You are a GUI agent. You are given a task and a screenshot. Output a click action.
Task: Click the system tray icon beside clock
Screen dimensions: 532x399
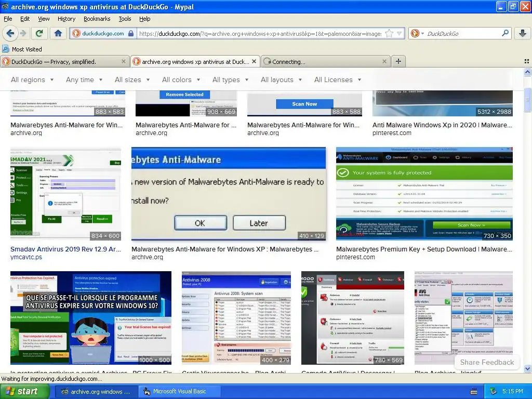[493, 391]
